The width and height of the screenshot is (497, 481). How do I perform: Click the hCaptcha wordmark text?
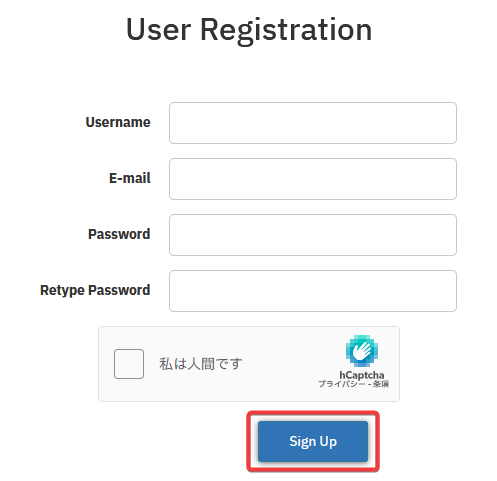362,375
